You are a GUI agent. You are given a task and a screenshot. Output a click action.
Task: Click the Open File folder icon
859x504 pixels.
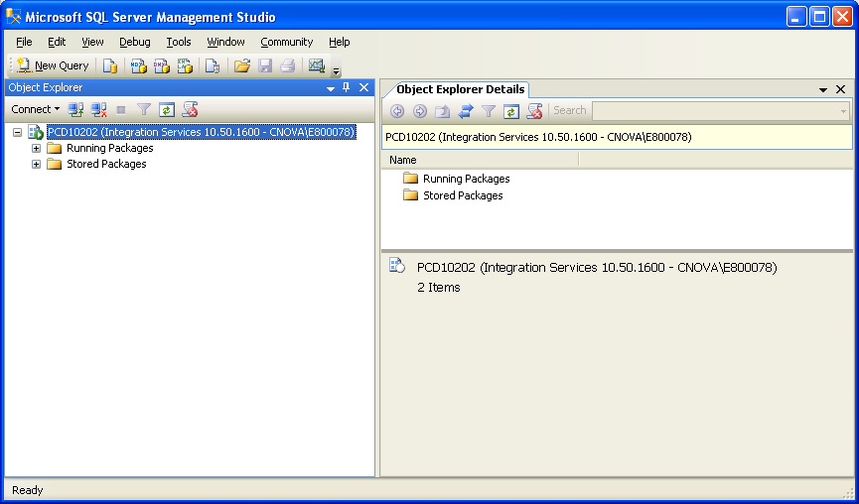coord(241,65)
